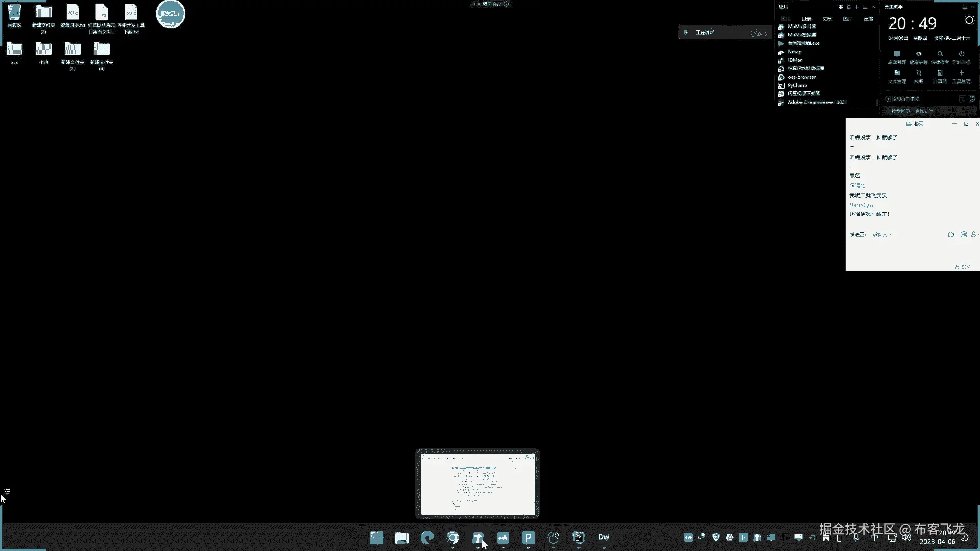Open Nmap from the apps list
980x551 pixels.
click(794, 52)
